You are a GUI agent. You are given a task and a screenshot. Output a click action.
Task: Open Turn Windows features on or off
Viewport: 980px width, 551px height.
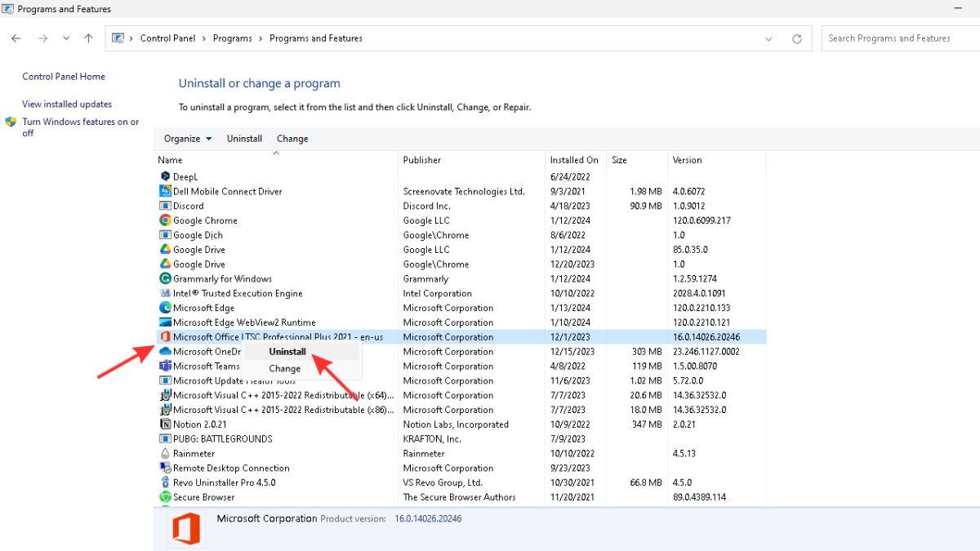point(81,127)
